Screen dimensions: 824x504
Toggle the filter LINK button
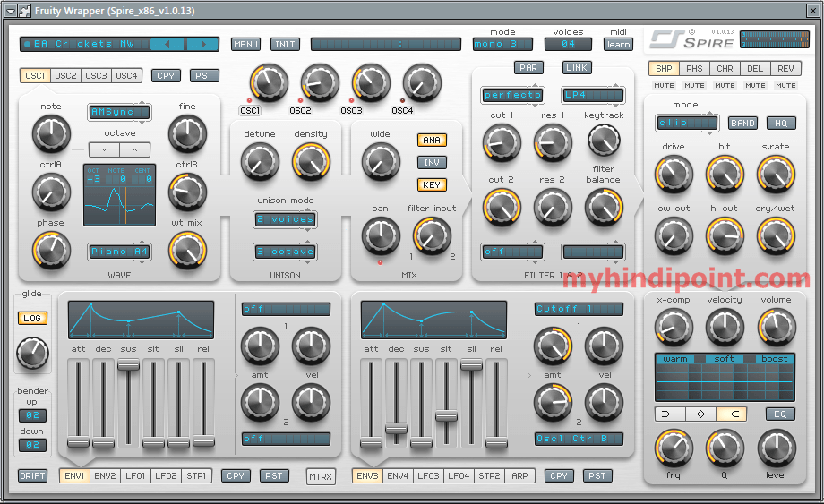(577, 68)
